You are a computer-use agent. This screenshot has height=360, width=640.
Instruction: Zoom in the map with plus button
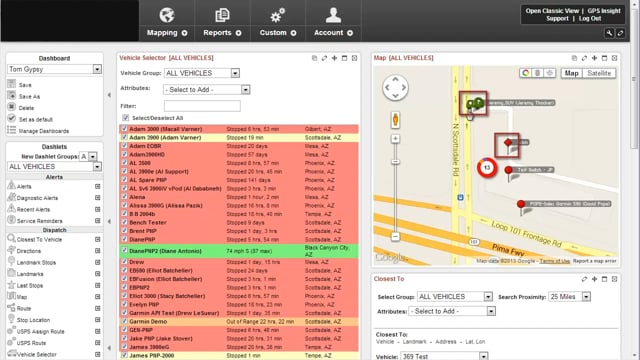[x=395, y=139]
